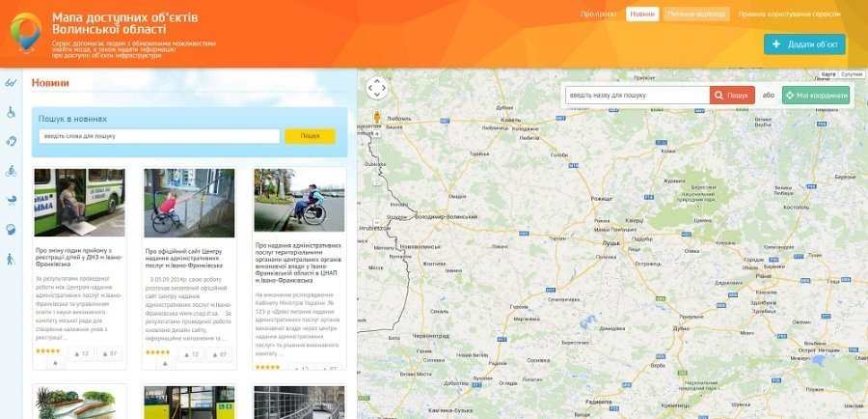Click the Додати об'єкт button
This screenshot has width=868, height=419.
(x=804, y=44)
